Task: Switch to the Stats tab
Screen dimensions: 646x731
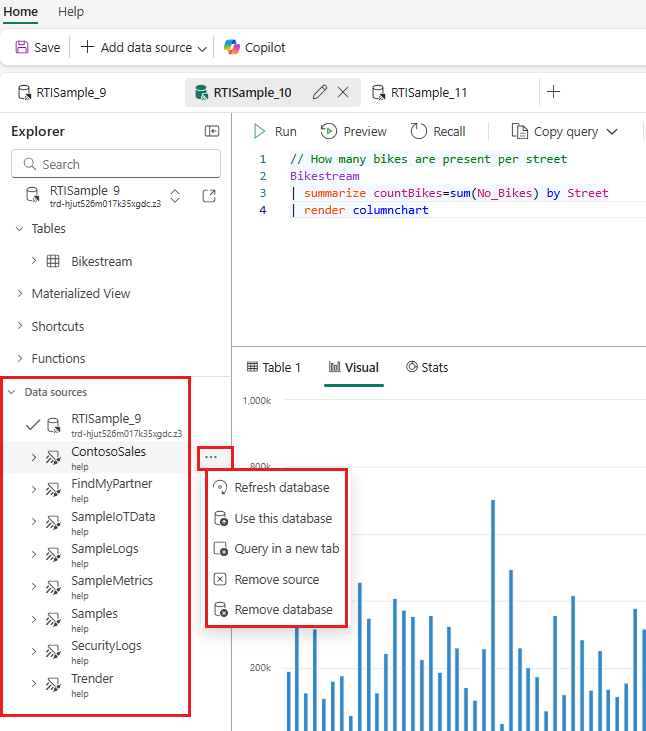Action: click(x=427, y=367)
